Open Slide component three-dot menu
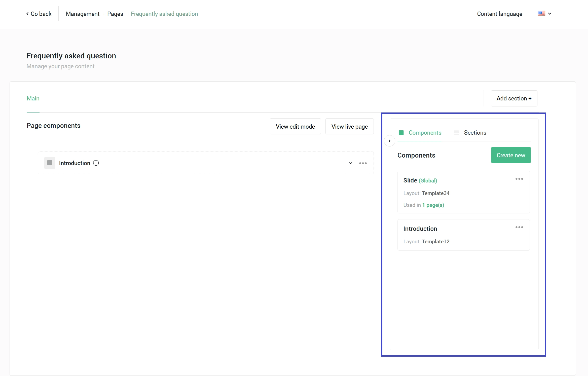Image resolution: width=588 pixels, height=376 pixels. tap(519, 179)
